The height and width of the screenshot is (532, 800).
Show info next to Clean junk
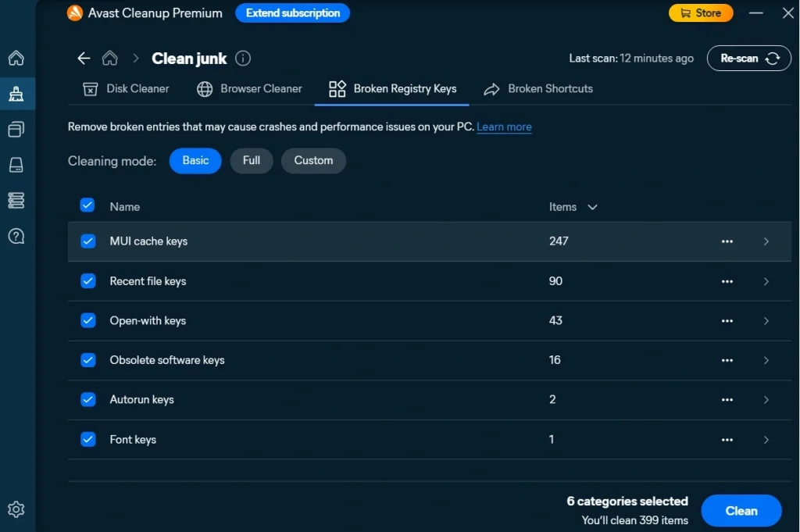pos(243,58)
